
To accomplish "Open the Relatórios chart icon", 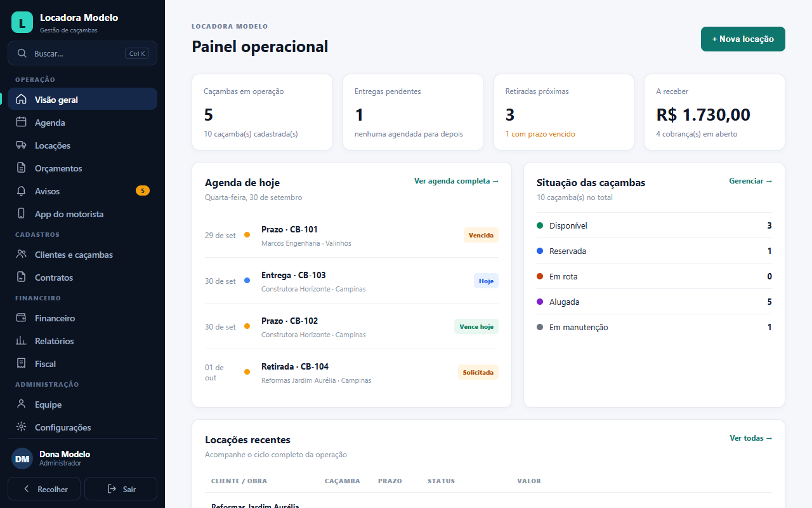I will (x=22, y=340).
